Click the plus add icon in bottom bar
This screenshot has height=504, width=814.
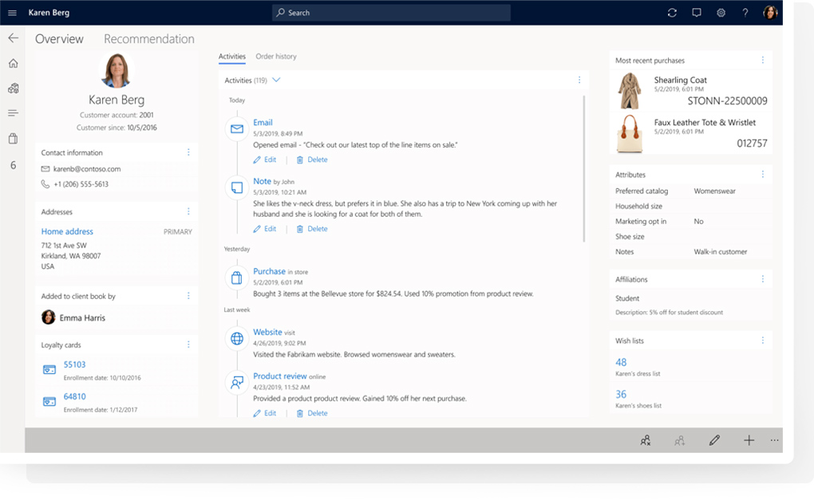click(749, 440)
